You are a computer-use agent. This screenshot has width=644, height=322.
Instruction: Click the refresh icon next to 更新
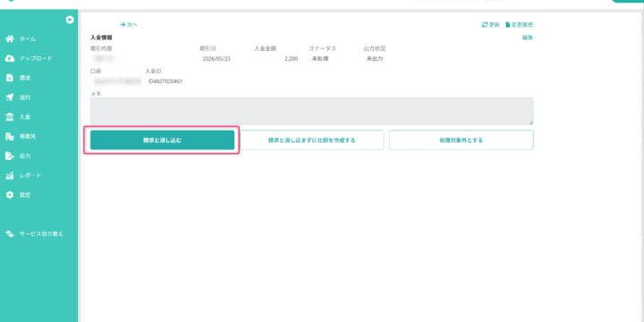pos(485,25)
